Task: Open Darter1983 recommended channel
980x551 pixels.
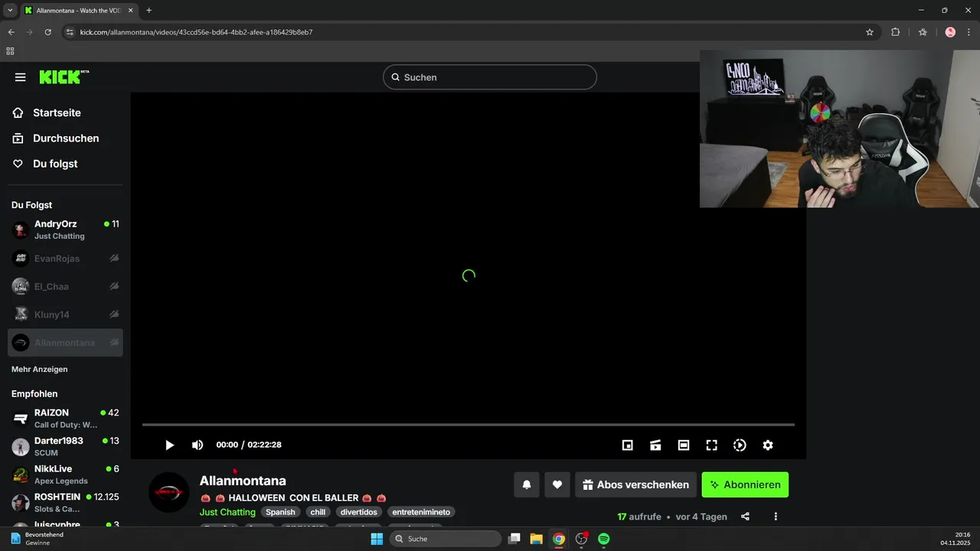Action: pyautogui.click(x=65, y=446)
